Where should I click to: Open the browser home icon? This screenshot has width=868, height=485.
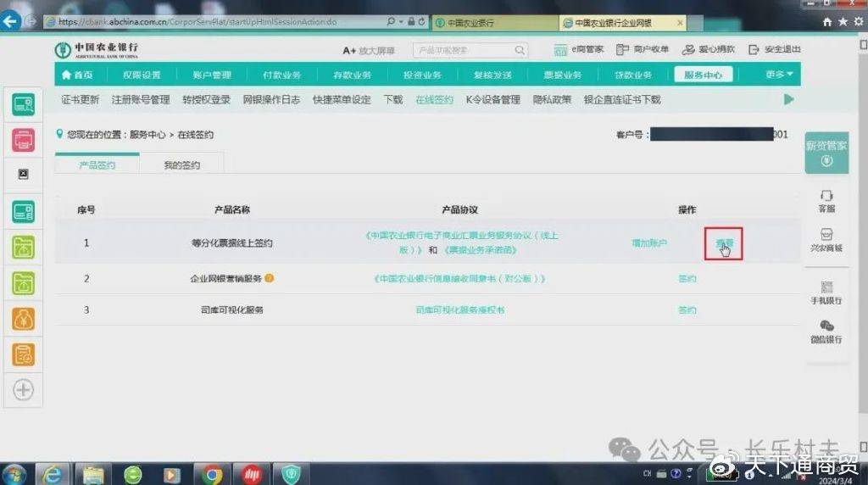[827, 21]
